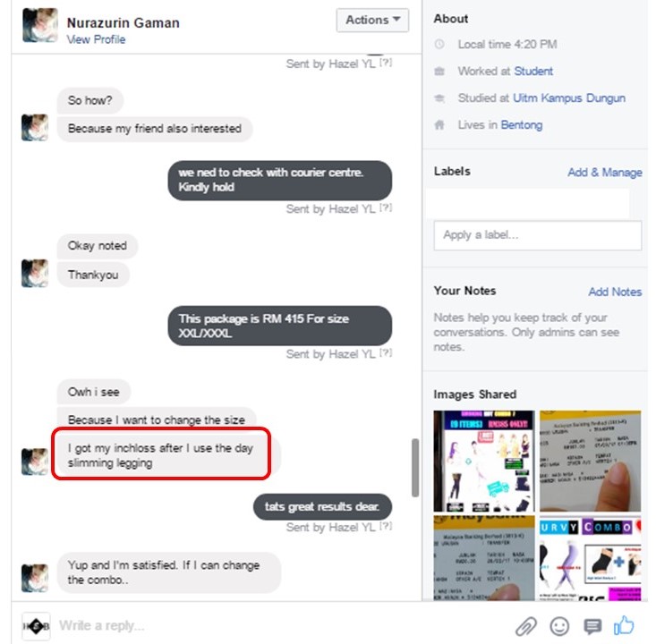The image size is (656, 644).
Task: Click the house icon beside Lives in
Action: point(439,124)
